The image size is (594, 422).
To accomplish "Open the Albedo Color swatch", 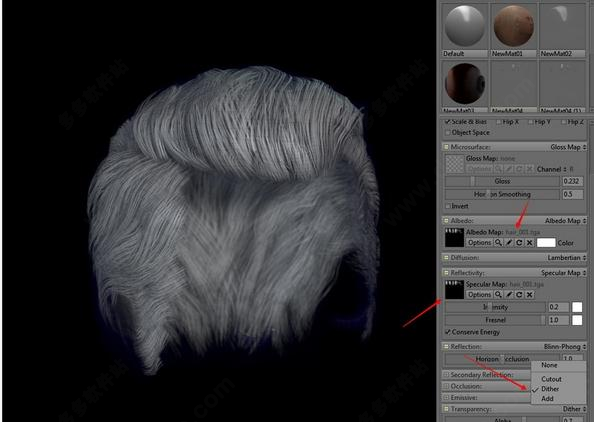I will pyautogui.click(x=546, y=243).
